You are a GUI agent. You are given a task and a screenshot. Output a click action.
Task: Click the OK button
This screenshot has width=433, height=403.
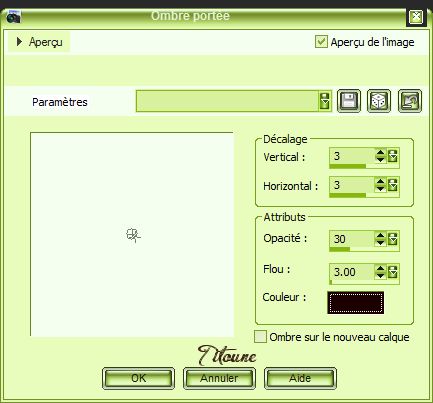(x=138, y=378)
